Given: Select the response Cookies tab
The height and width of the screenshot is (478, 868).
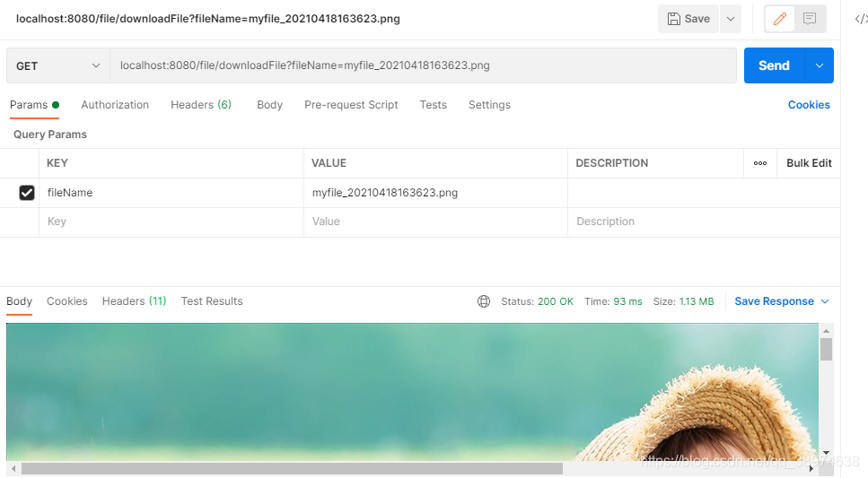Looking at the screenshot, I should click(67, 301).
